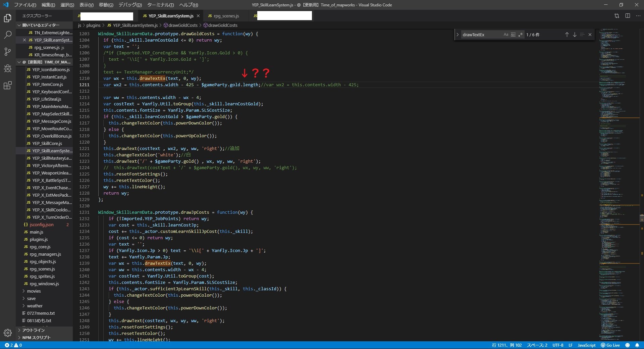Click the line and column indicator 行 1211

[x=506, y=345]
